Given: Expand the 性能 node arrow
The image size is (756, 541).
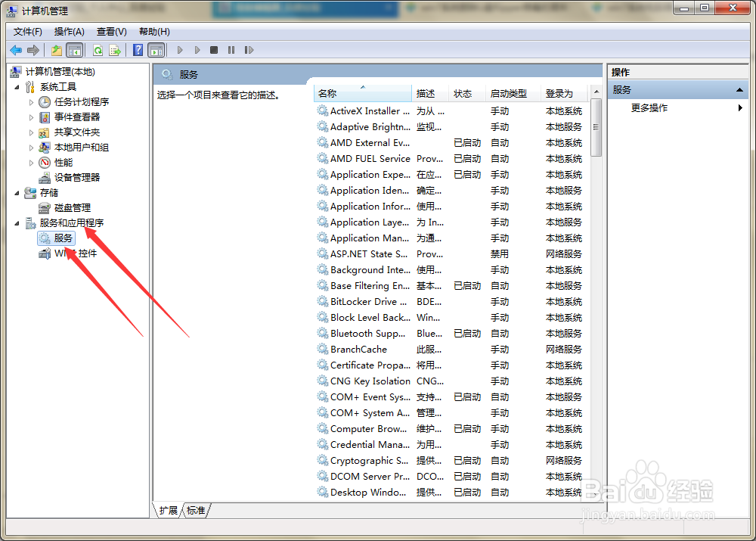Looking at the screenshot, I should 31,163.
